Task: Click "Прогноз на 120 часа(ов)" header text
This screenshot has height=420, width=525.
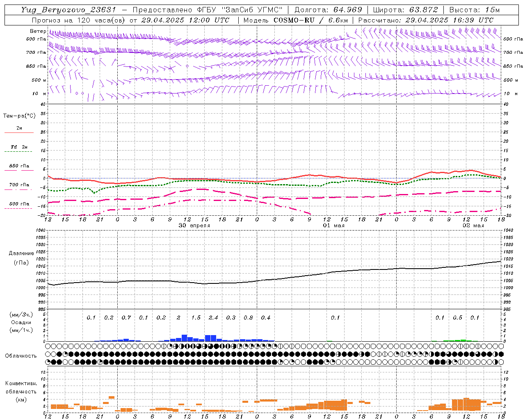Action: (79, 20)
